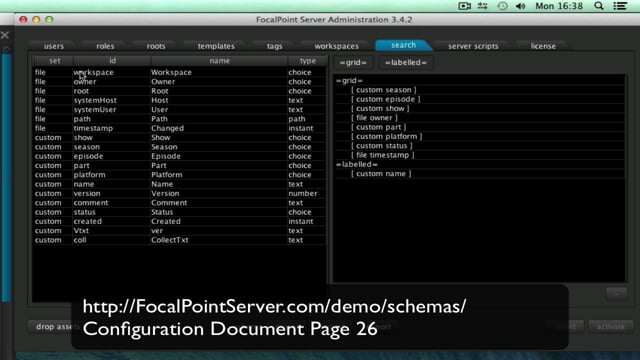
Task: Switch to the license tab
Action: point(543,46)
